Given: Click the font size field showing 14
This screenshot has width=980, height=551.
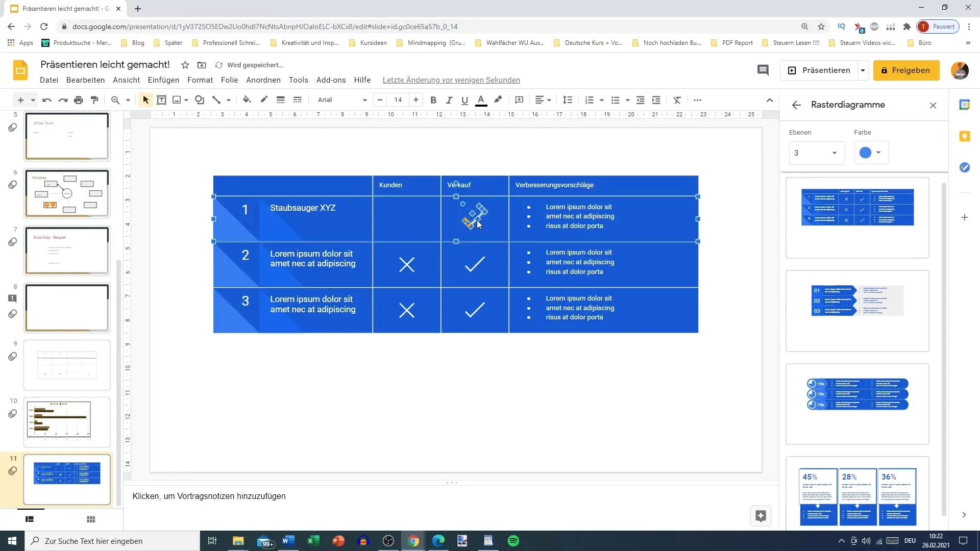Looking at the screenshot, I should tap(398, 100).
